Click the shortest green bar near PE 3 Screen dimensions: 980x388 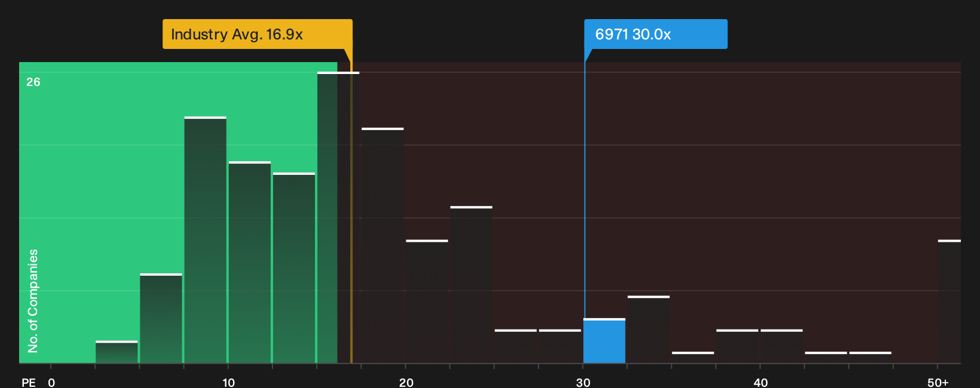[x=117, y=352]
